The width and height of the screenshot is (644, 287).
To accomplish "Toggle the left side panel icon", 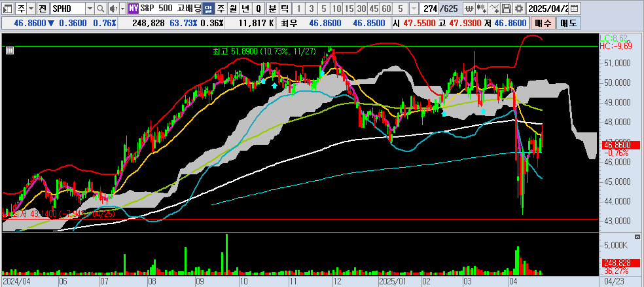I will point(9,9).
